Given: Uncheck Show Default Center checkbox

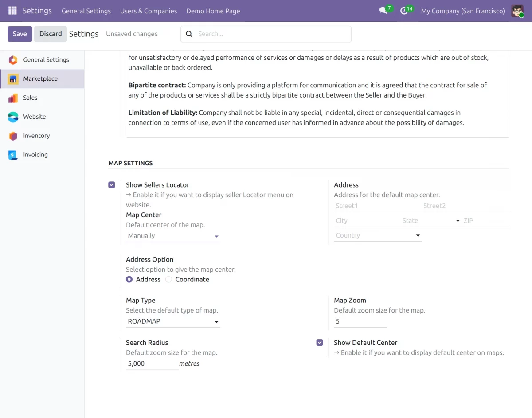Looking at the screenshot, I should pos(320,343).
